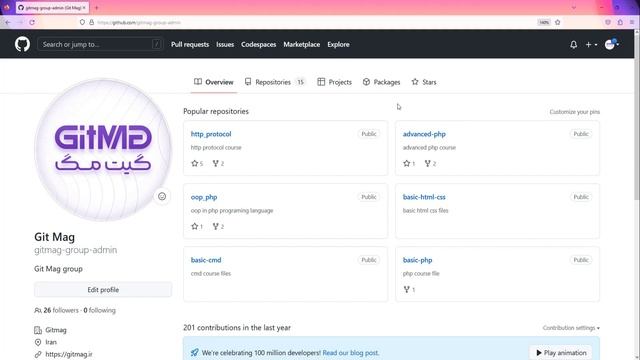Image resolution: width=640 pixels, height=360 pixels.
Task: Click the Edit profile button
Action: click(x=103, y=290)
